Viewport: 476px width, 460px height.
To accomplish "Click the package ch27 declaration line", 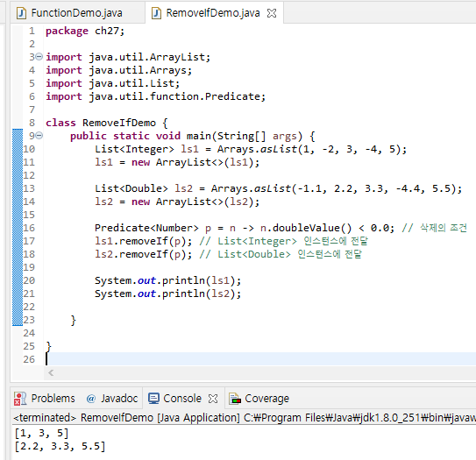I will click(x=85, y=31).
